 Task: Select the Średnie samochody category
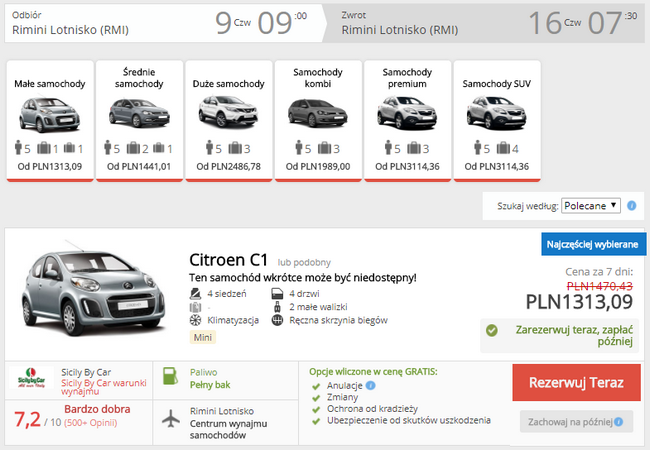[x=139, y=121]
